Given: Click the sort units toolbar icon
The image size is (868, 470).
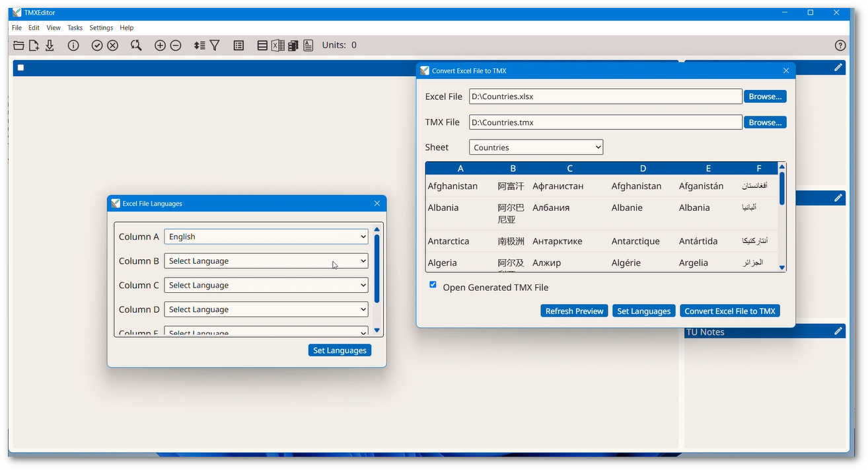Looking at the screenshot, I should tap(199, 46).
